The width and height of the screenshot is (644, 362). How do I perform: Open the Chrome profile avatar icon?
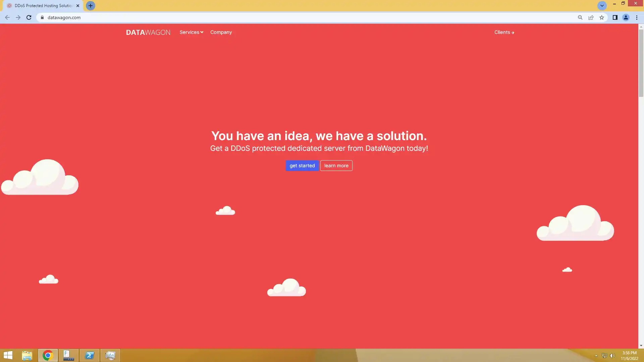click(x=626, y=17)
